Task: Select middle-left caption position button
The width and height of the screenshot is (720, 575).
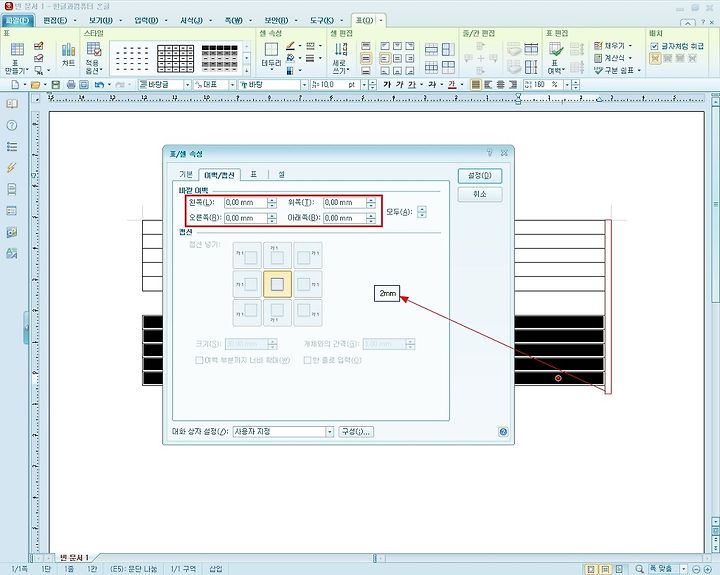Action: click(247, 284)
